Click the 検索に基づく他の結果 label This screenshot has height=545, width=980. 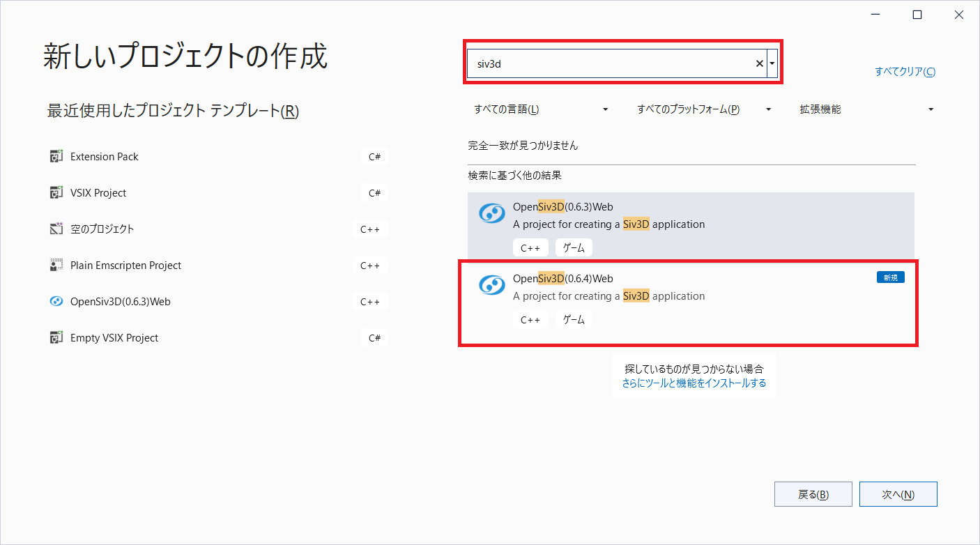coord(514,176)
